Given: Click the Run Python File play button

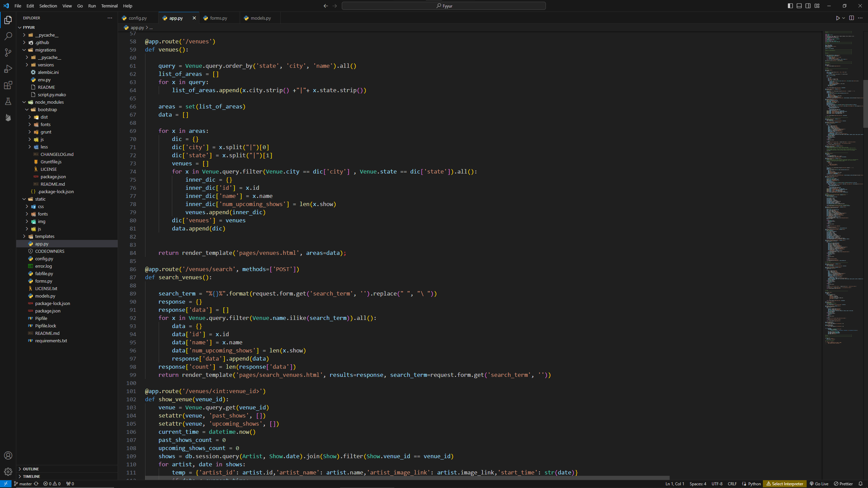Looking at the screenshot, I should coord(837,18).
